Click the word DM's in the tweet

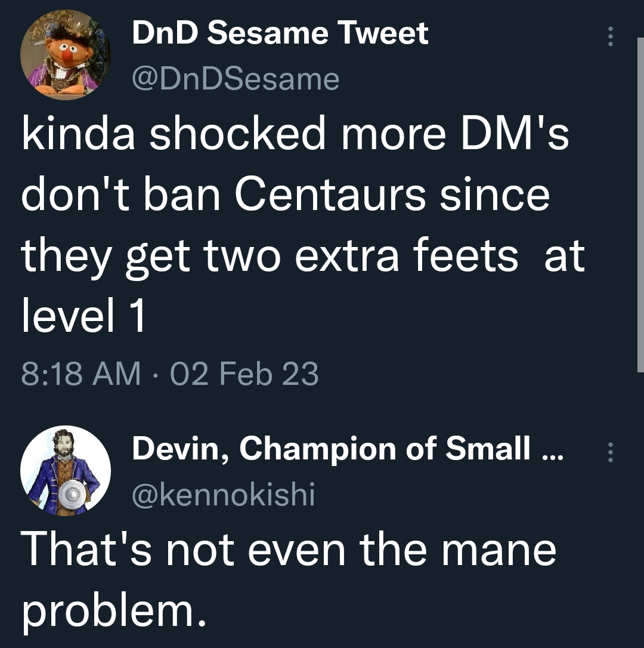pyautogui.click(x=514, y=135)
